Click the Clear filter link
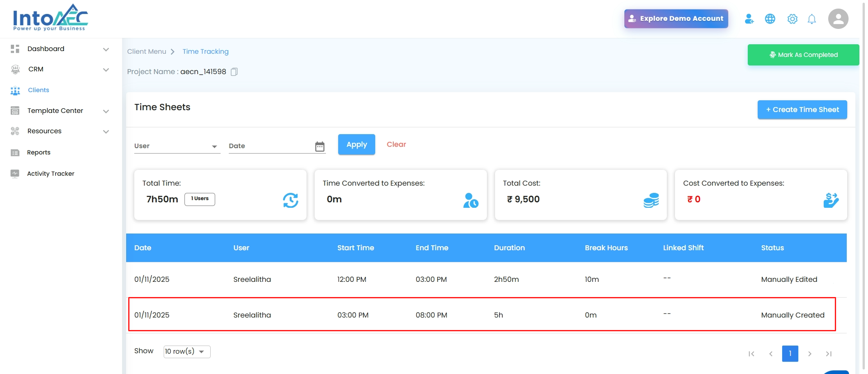The image size is (868, 374). [x=396, y=145]
